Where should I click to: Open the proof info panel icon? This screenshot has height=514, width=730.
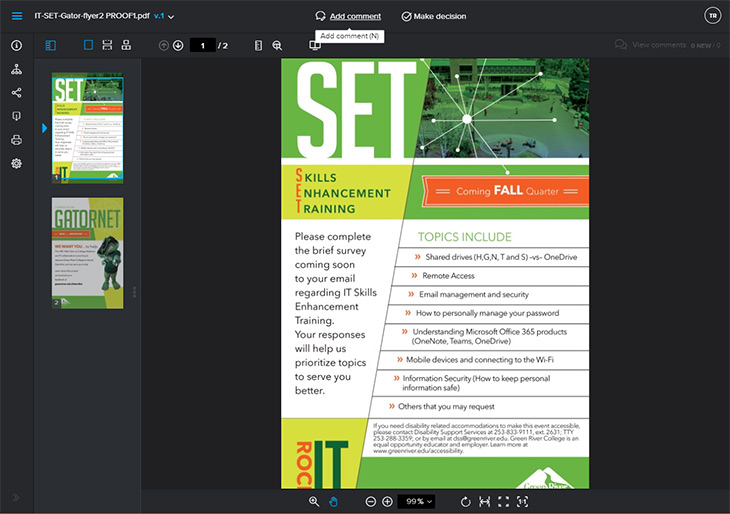16,46
